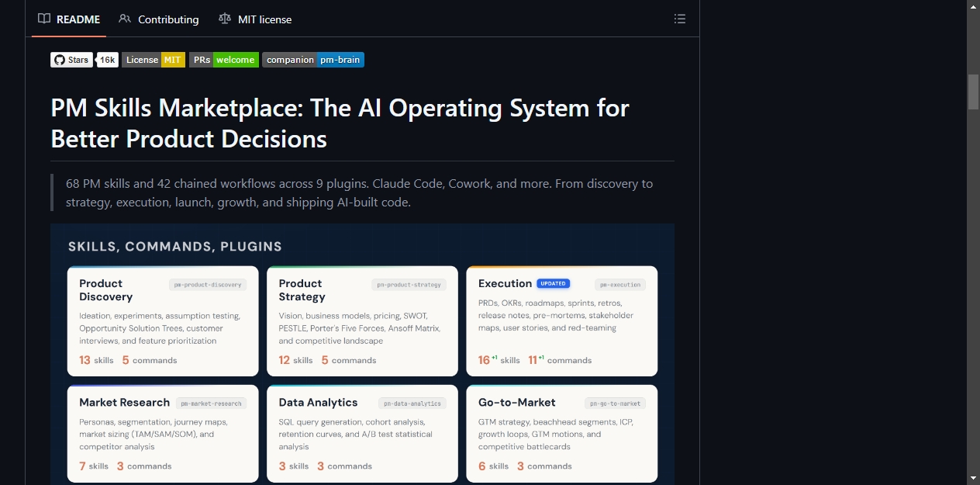Click the Market Research card title
Viewport: 980px width, 485px height.
point(124,402)
